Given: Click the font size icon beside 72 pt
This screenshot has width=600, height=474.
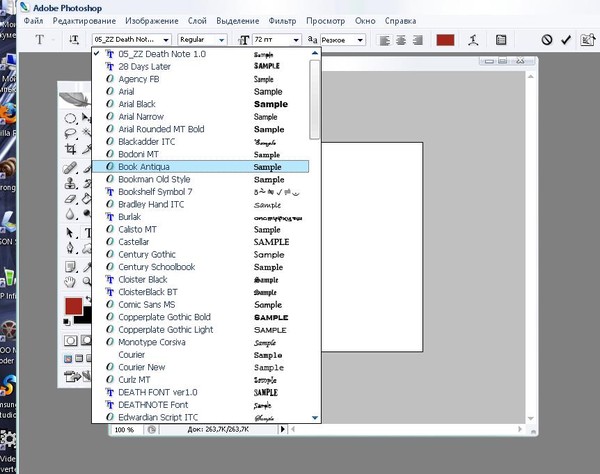Looking at the screenshot, I should click(x=244, y=40).
